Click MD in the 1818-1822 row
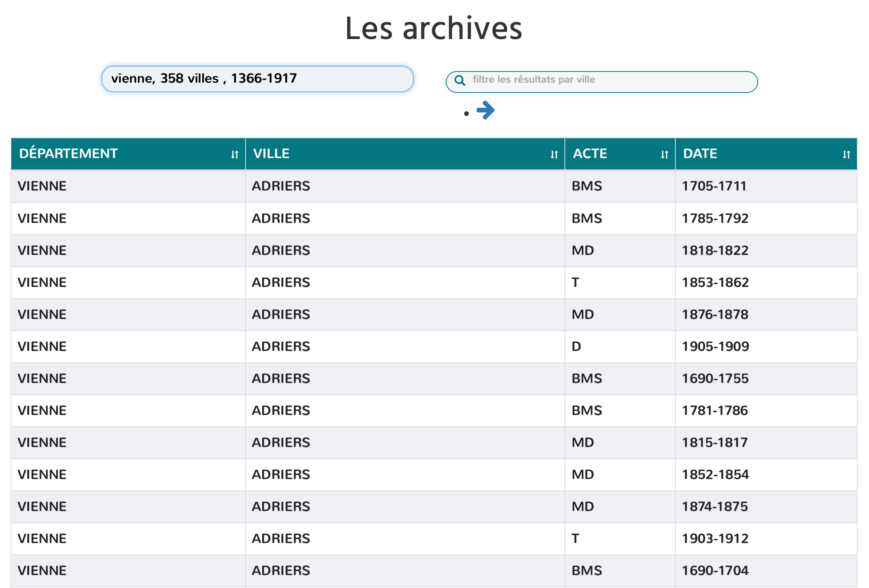The width and height of the screenshot is (869, 588). click(583, 250)
